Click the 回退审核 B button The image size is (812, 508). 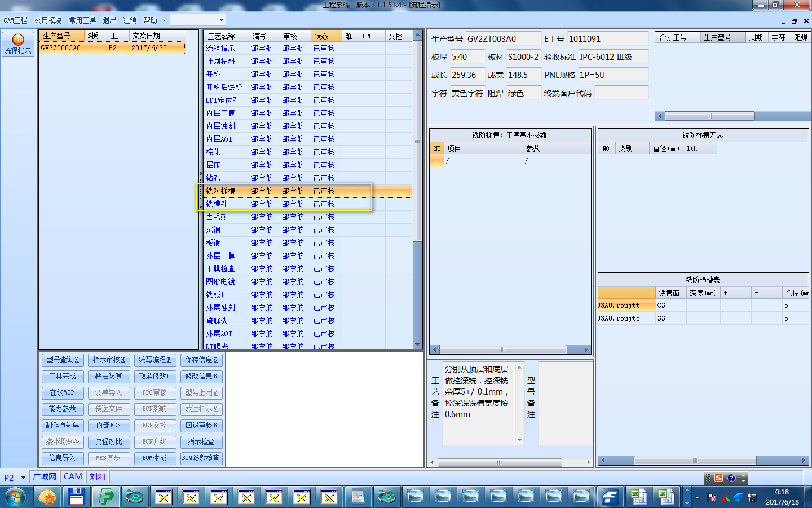(x=201, y=426)
